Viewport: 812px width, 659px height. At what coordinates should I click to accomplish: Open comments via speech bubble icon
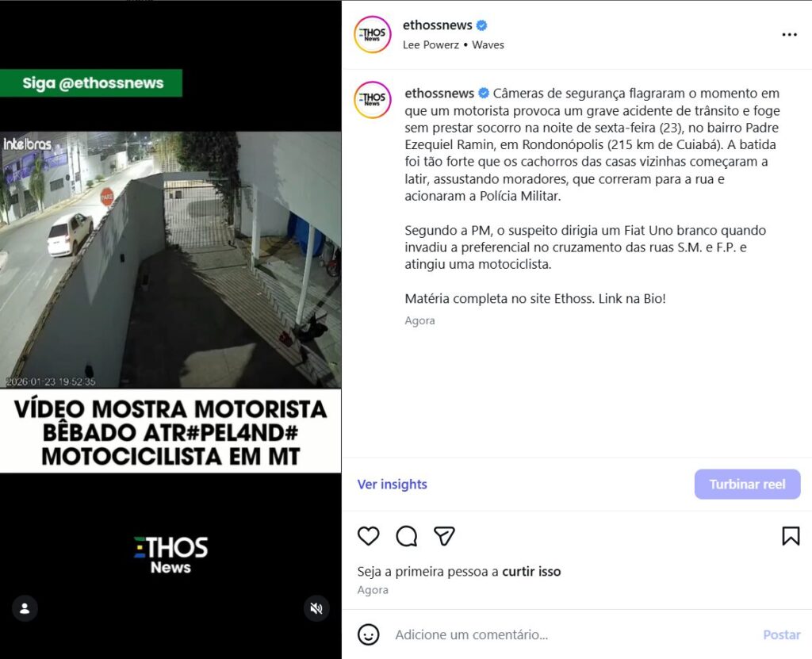(407, 536)
